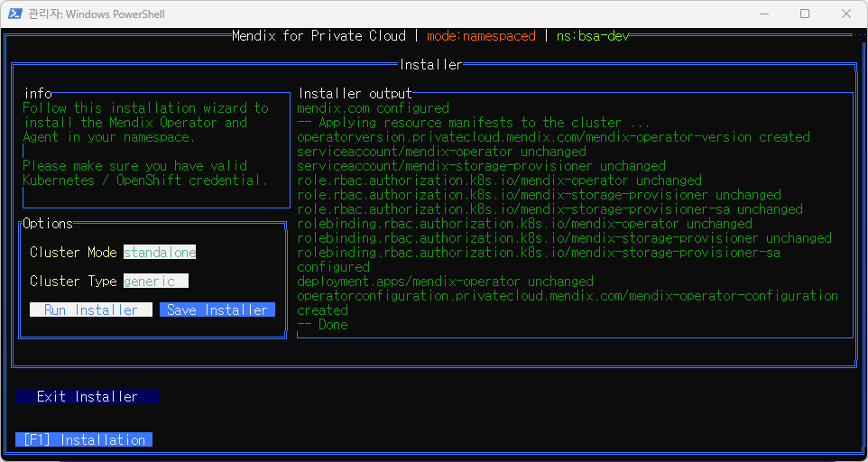Click the 'ns:bsa-dev' namespace text
Screen dimensions: 868x462
[x=593, y=36]
